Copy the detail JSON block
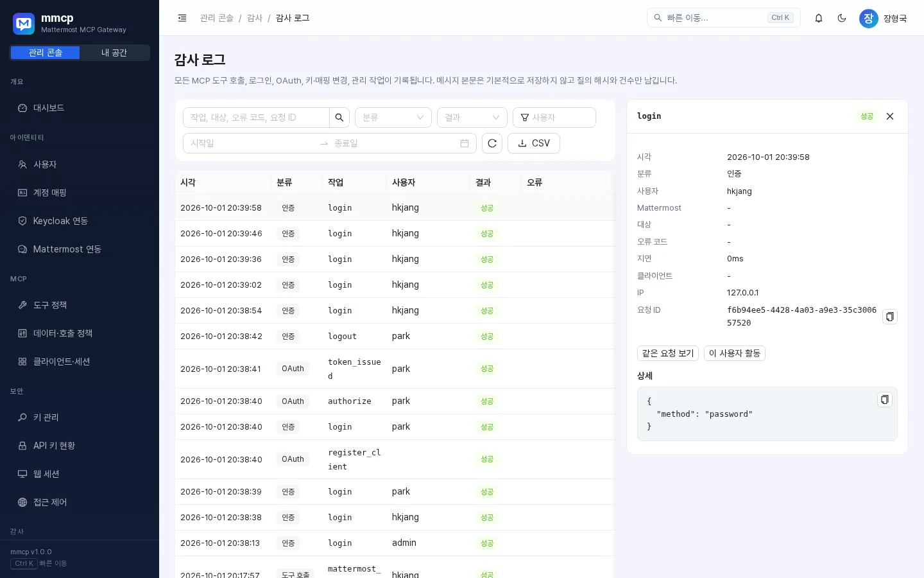 (x=884, y=399)
